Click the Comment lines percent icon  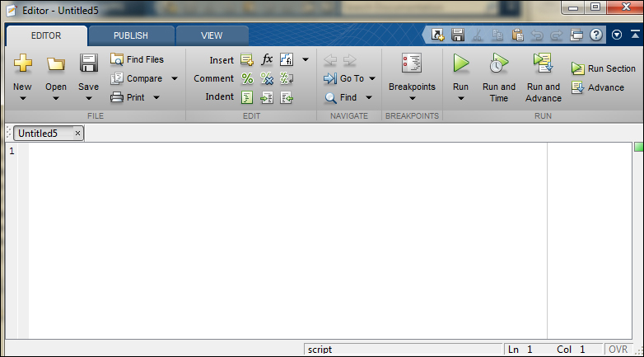tap(247, 78)
